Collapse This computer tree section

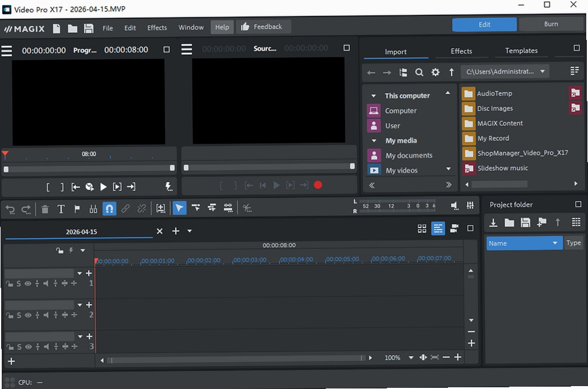coord(374,96)
